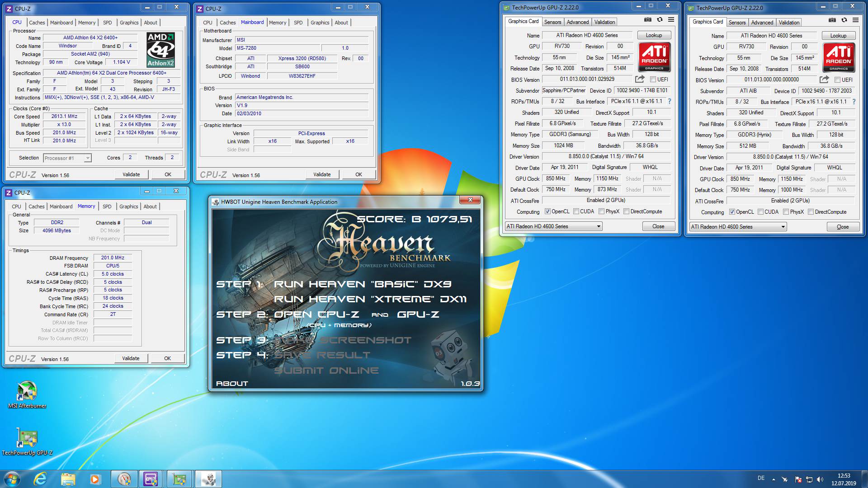Switch to Caches tab in top-left CPU-Z

tap(37, 23)
